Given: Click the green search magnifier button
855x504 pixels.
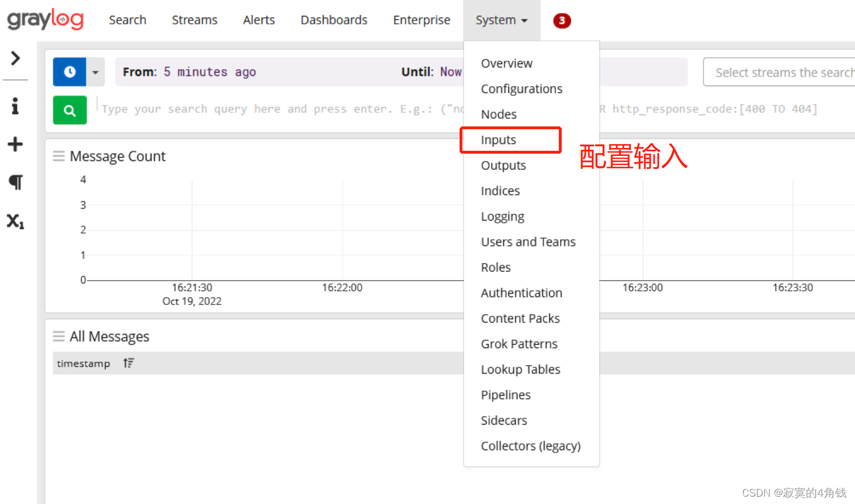Looking at the screenshot, I should click(x=69, y=110).
